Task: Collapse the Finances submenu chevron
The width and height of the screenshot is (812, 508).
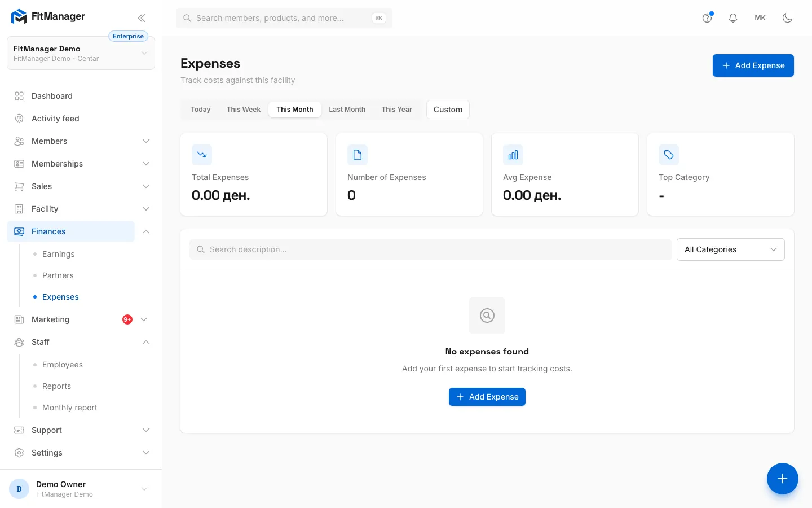Action: (146, 231)
